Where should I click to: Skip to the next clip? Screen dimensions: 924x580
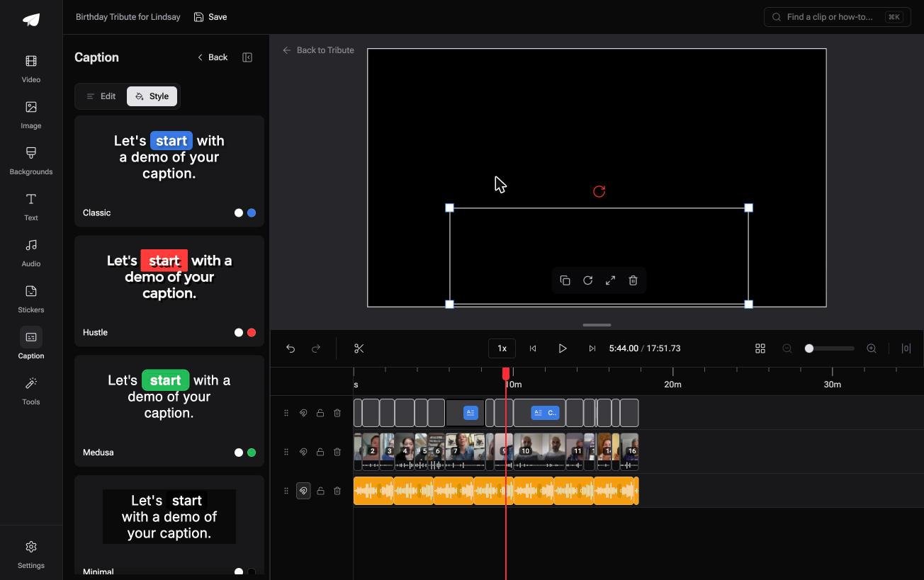(592, 348)
